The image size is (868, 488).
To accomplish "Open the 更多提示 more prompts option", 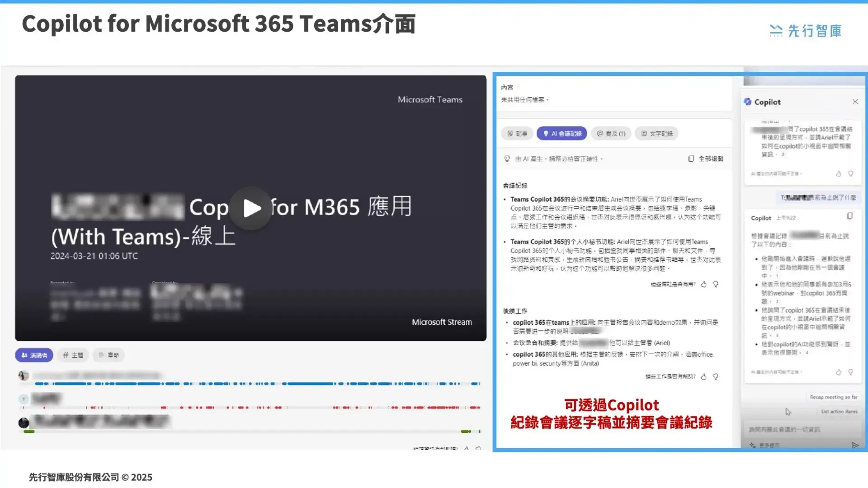I will point(765,445).
